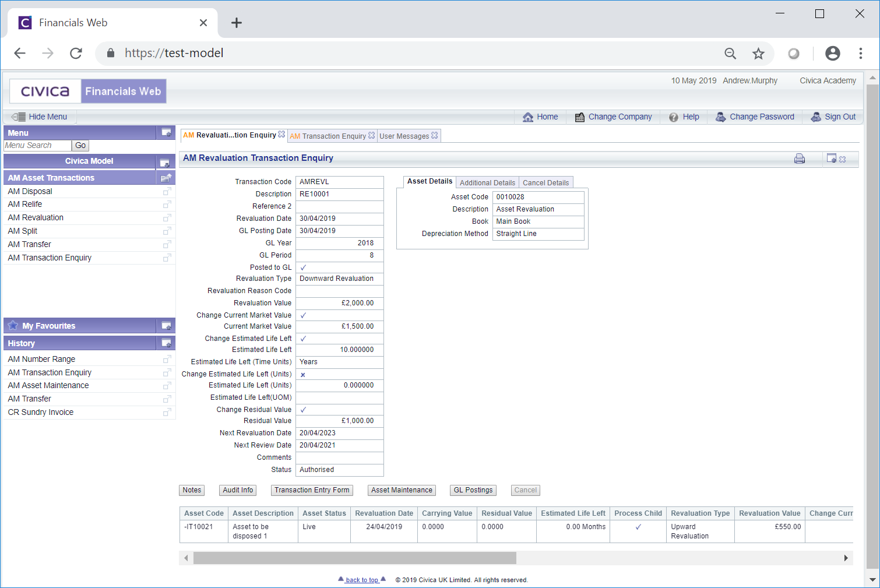Collapse the History panel
This screenshot has height=588, width=880.
pyautogui.click(x=166, y=343)
